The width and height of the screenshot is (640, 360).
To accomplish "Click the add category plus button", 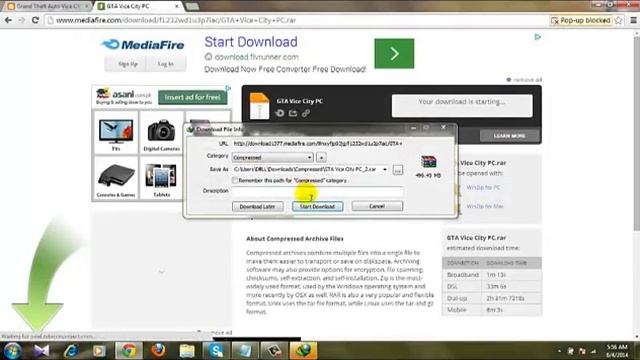I will click(x=321, y=157).
